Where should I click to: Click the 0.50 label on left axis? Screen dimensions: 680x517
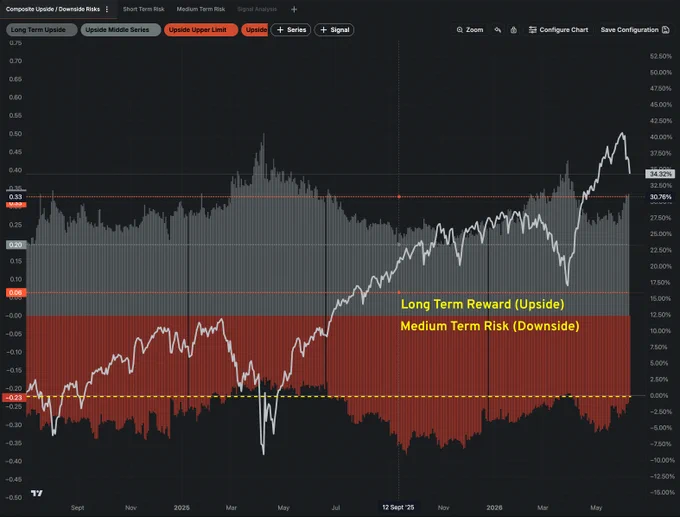[x=16, y=134]
